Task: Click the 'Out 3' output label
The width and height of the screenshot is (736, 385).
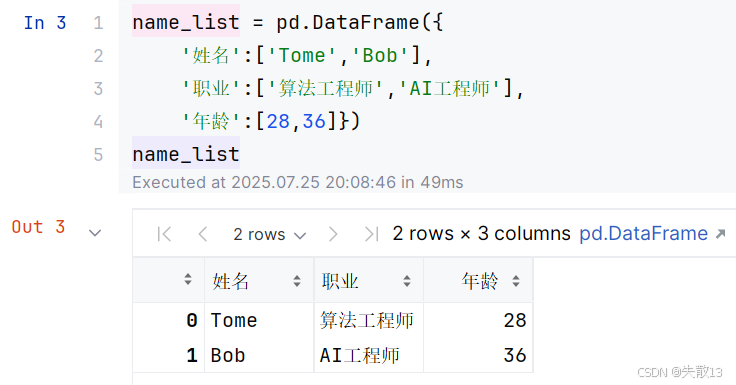Action: [38, 227]
